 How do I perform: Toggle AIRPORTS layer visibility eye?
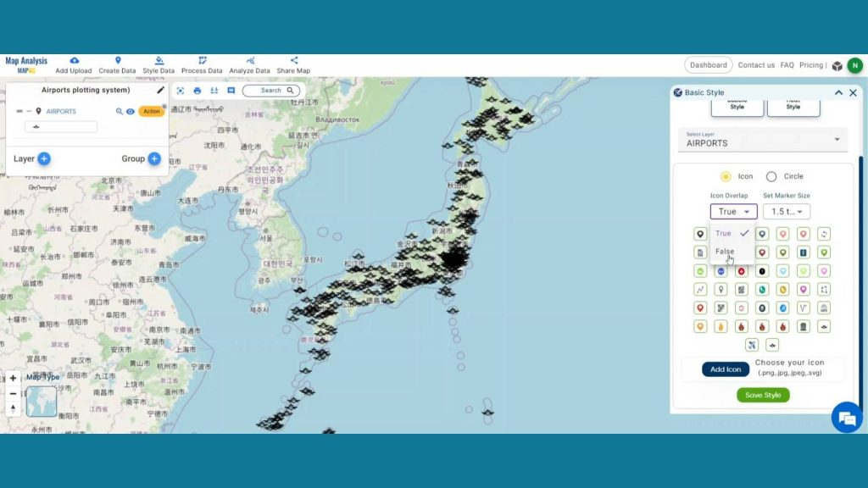[130, 111]
